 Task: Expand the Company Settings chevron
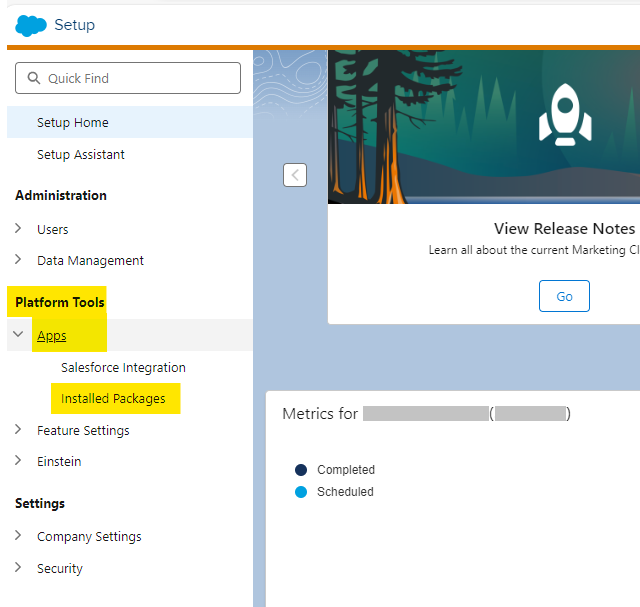pos(19,536)
